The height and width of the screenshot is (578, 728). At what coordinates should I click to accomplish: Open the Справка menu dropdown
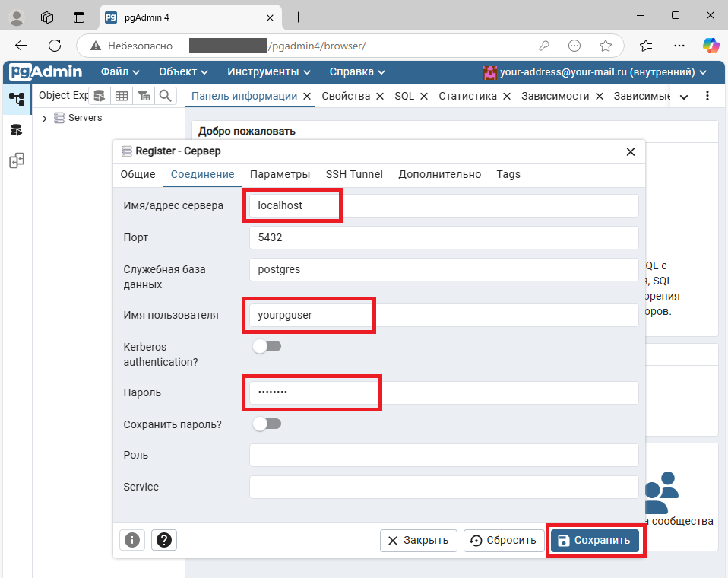click(357, 72)
